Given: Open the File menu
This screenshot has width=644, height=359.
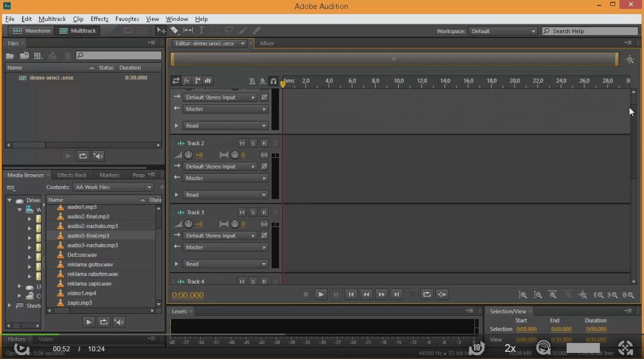Looking at the screenshot, I should [10, 19].
